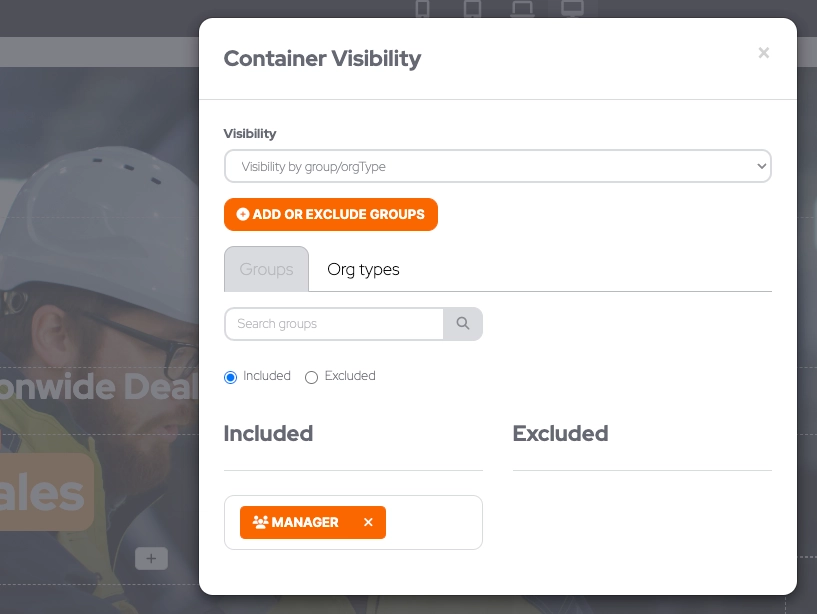Image resolution: width=817 pixels, height=614 pixels.
Task: Click the group icon on the MANAGER tag
Action: tap(260, 522)
